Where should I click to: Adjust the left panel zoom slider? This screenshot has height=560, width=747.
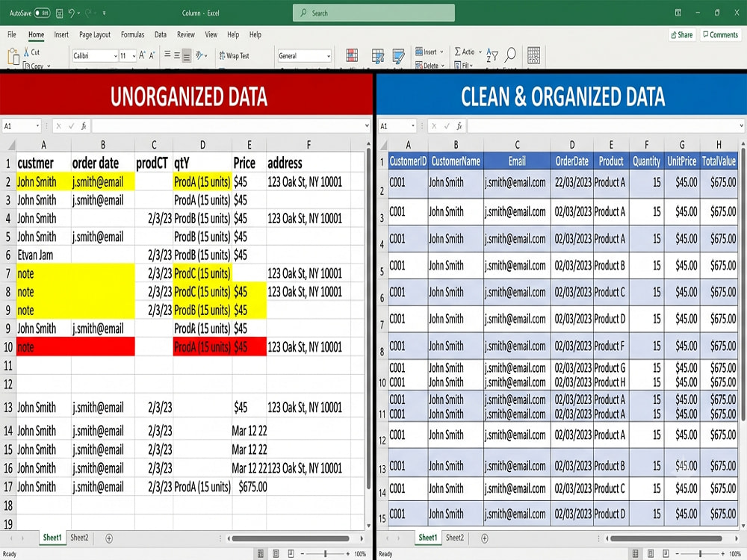[326, 553]
